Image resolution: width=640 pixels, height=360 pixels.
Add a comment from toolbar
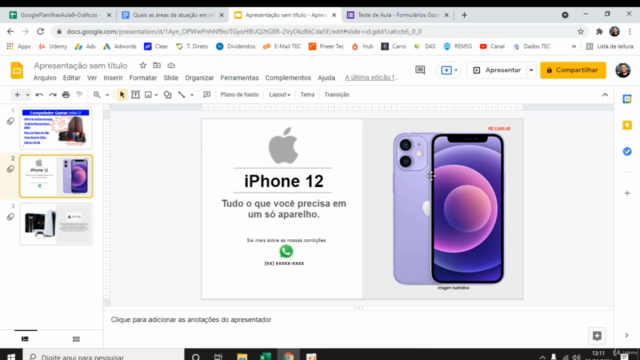(207, 95)
